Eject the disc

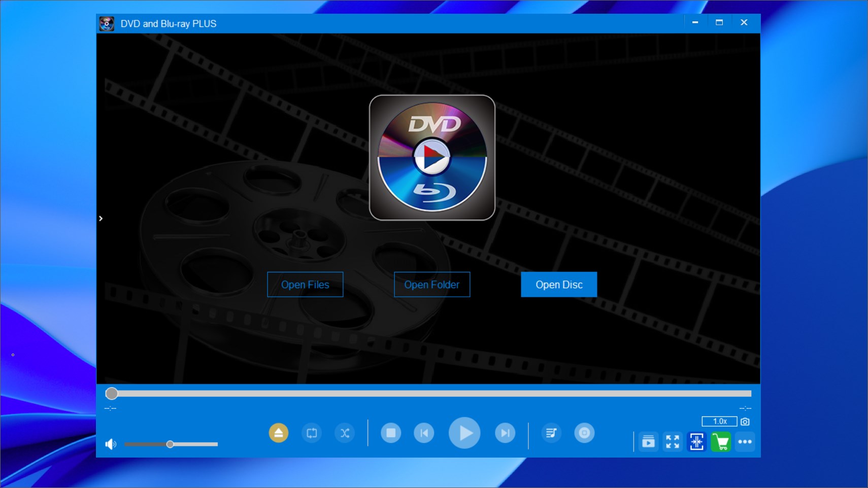coord(278,433)
